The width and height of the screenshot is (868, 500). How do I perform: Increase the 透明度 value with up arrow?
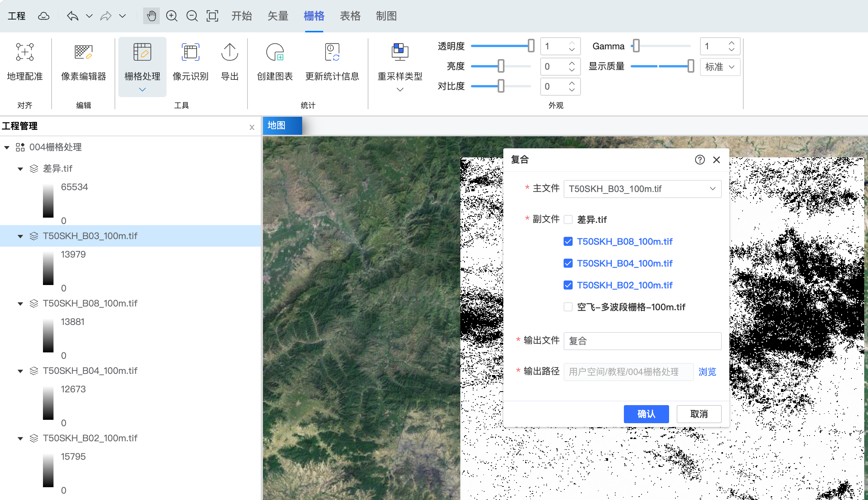tap(572, 43)
